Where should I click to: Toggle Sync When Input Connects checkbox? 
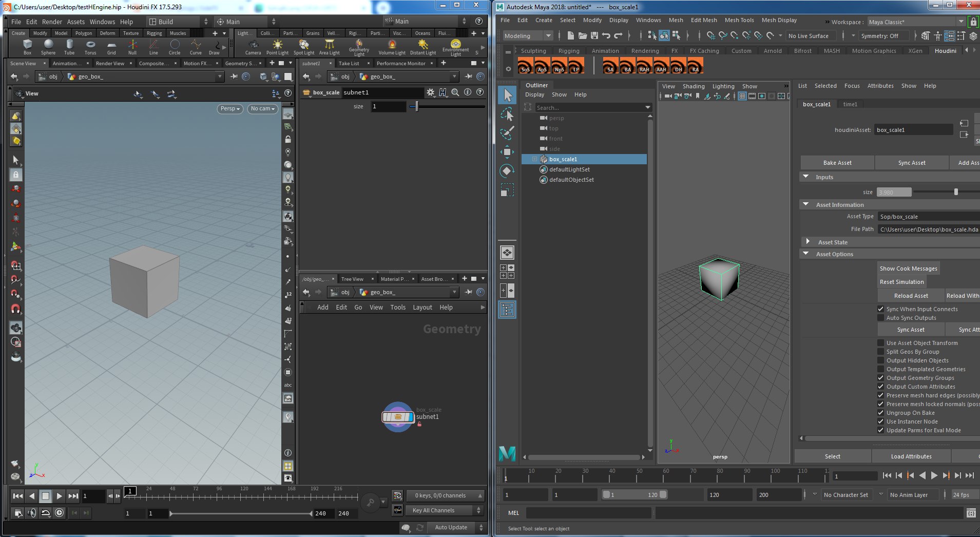(881, 309)
